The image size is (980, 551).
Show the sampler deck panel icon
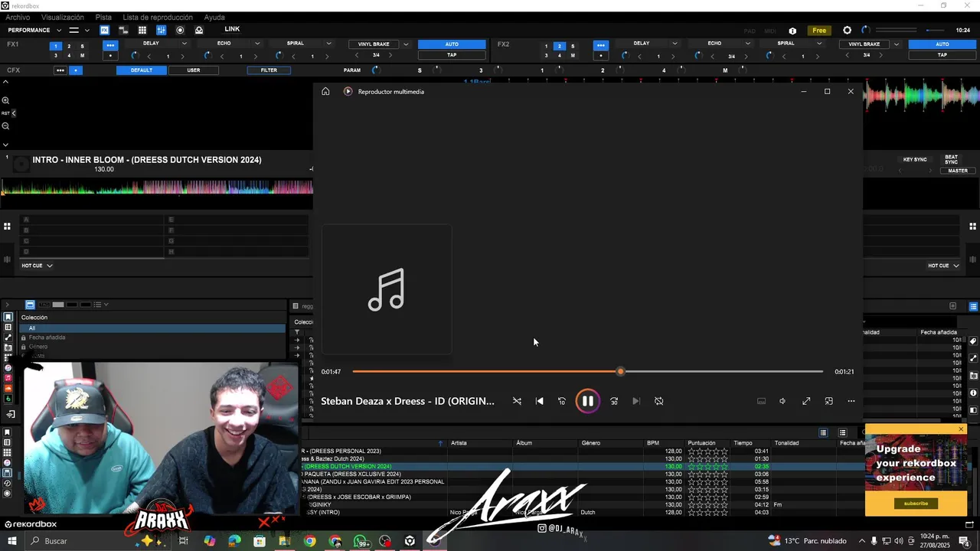pyautogui.click(x=123, y=30)
